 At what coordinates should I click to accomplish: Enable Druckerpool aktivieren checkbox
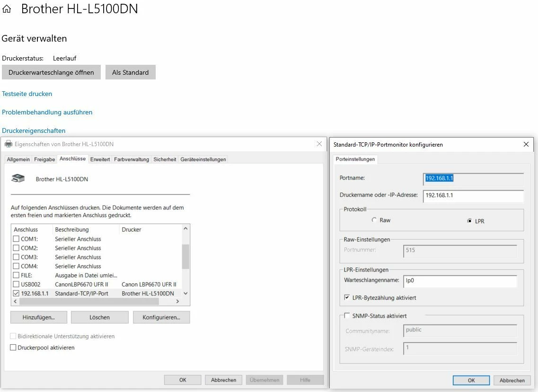13,348
